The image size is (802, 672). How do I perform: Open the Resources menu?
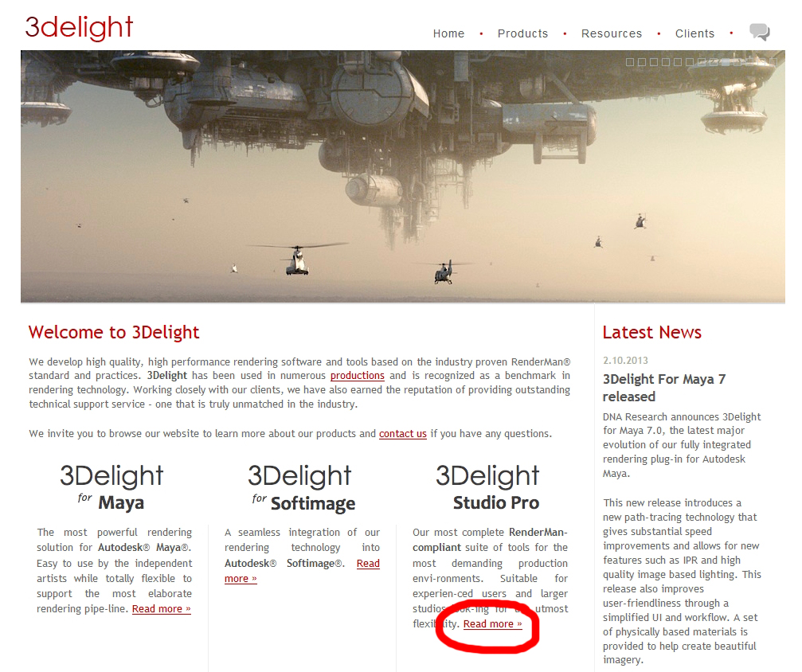click(611, 33)
